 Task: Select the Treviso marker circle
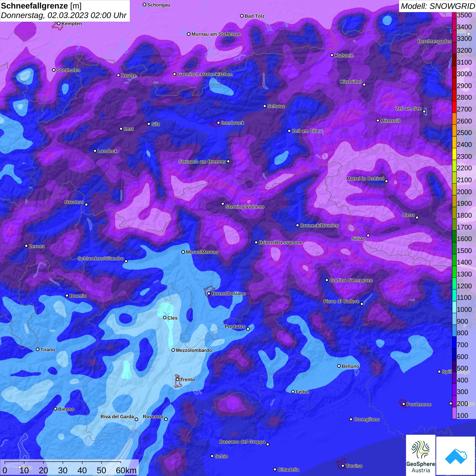point(343,466)
